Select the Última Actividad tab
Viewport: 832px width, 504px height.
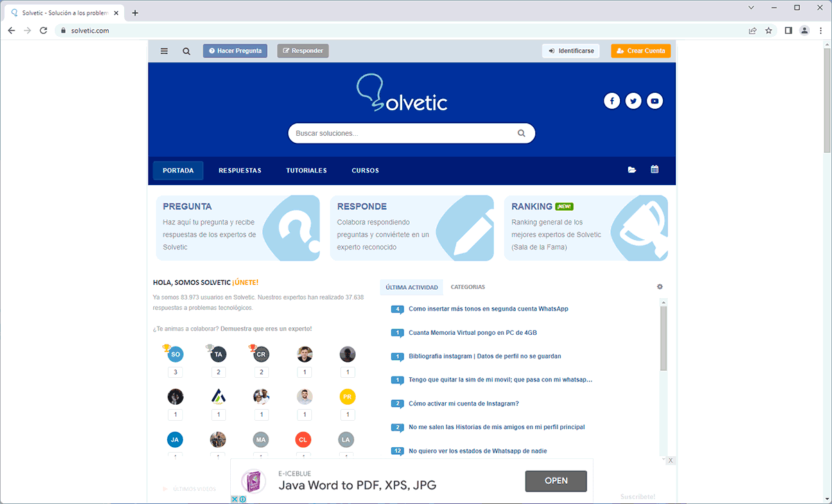click(x=412, y=287)
